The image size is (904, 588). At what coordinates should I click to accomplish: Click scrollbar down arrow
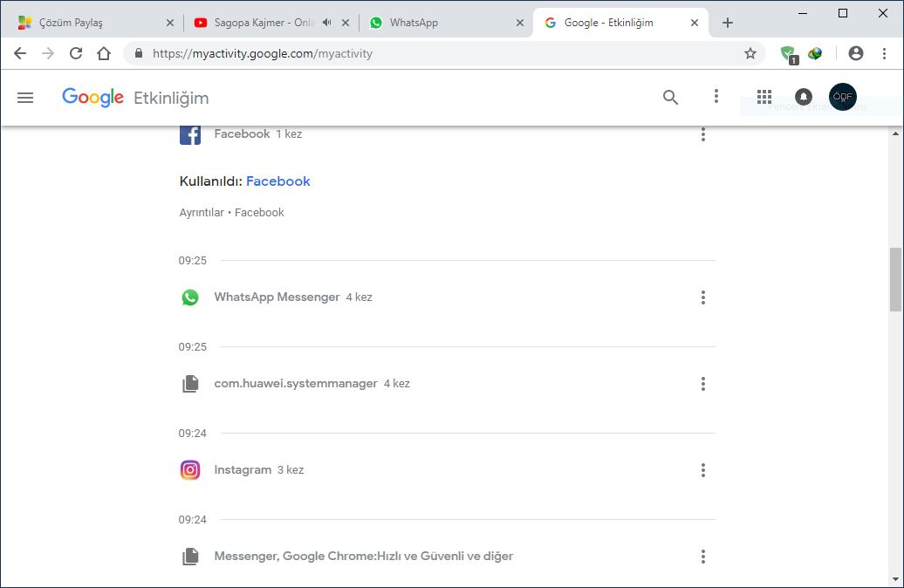(x=895, y=579)
